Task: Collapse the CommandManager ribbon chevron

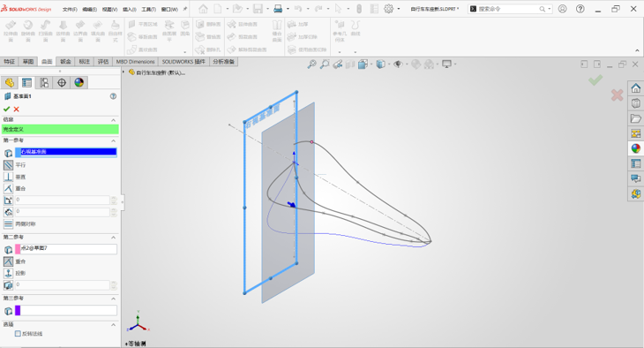Action: 637,50
